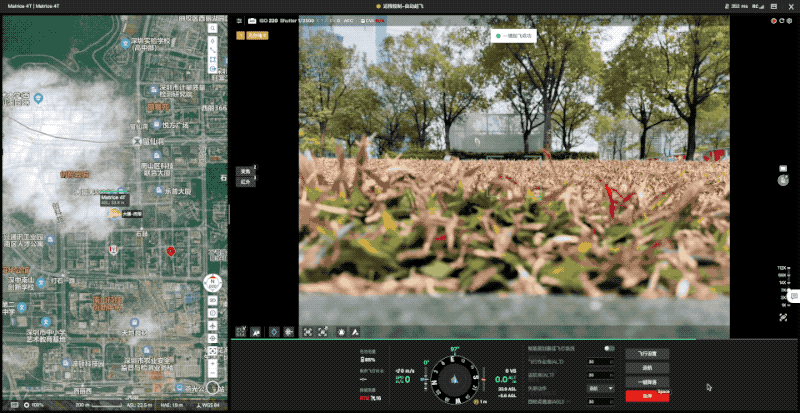This screenshot has height=413, width=800.
Task: Click the camera mode icon beside ISO
Action: tap(252, 20)
